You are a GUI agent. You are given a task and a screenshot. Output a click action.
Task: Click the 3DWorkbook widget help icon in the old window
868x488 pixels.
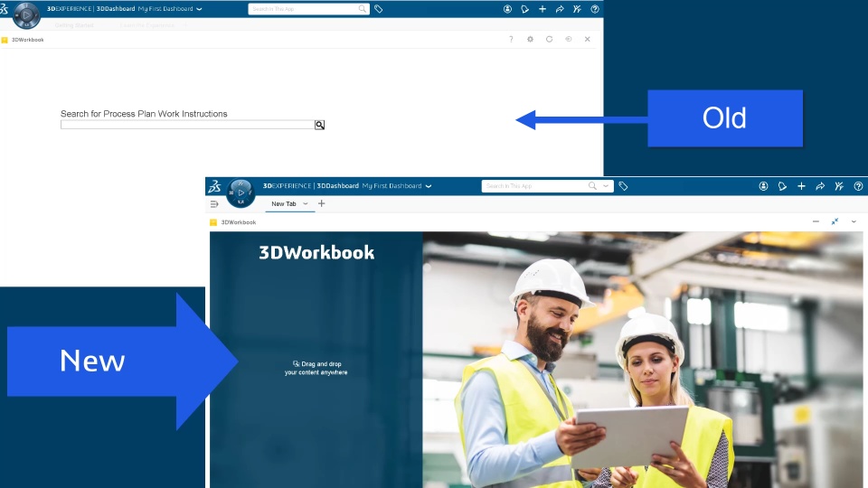click(511, 39)
